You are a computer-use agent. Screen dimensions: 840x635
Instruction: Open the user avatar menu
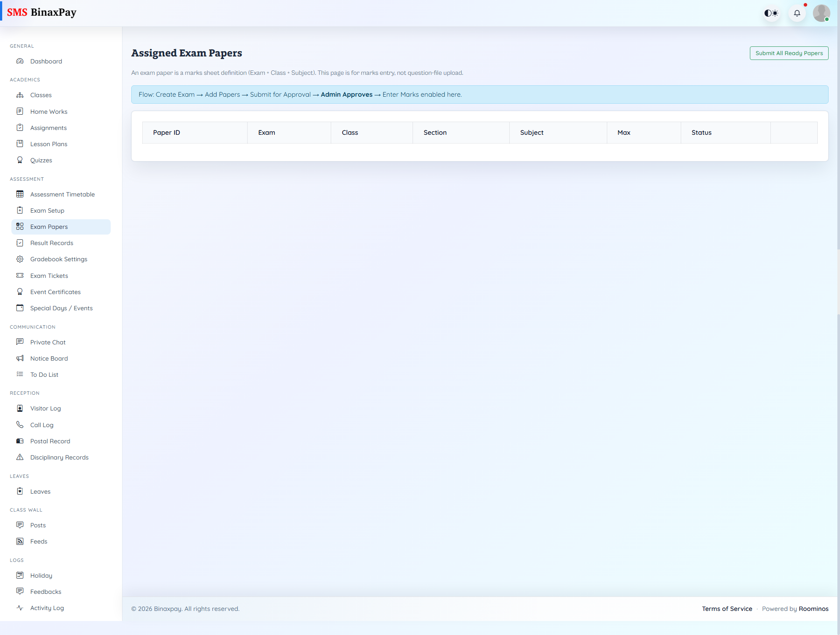click(821, 13)
